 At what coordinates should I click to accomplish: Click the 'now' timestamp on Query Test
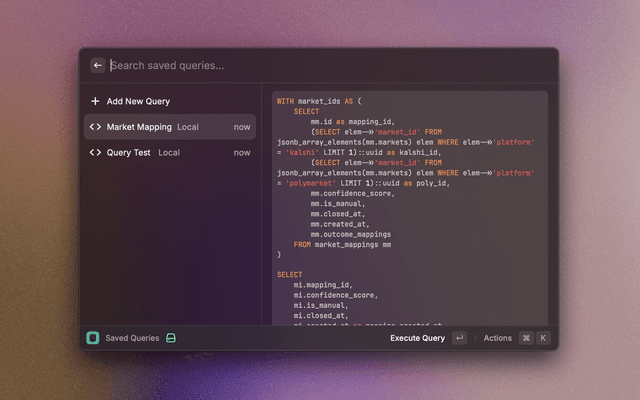[242, 153]
